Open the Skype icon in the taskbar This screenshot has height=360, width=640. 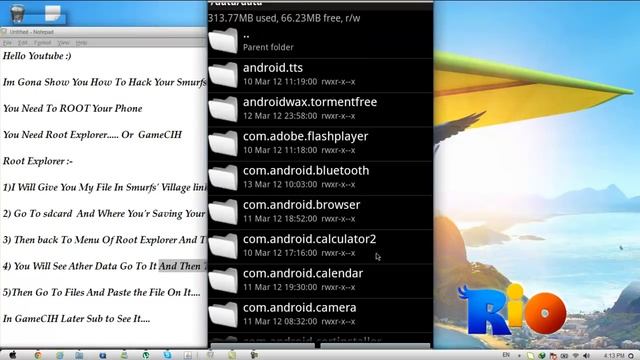click(167, 356)
